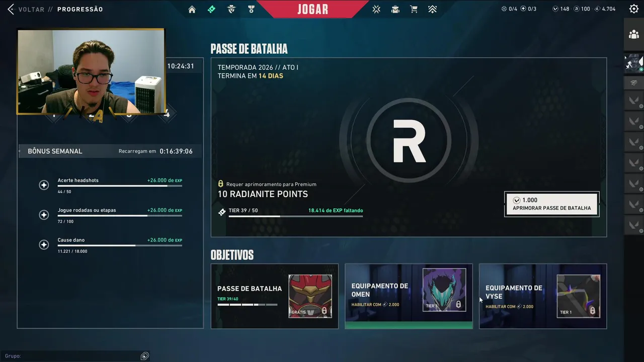Screen dimensions: 644x362
Task: Click the 0/3 mission counter
Action: [529, 9]
